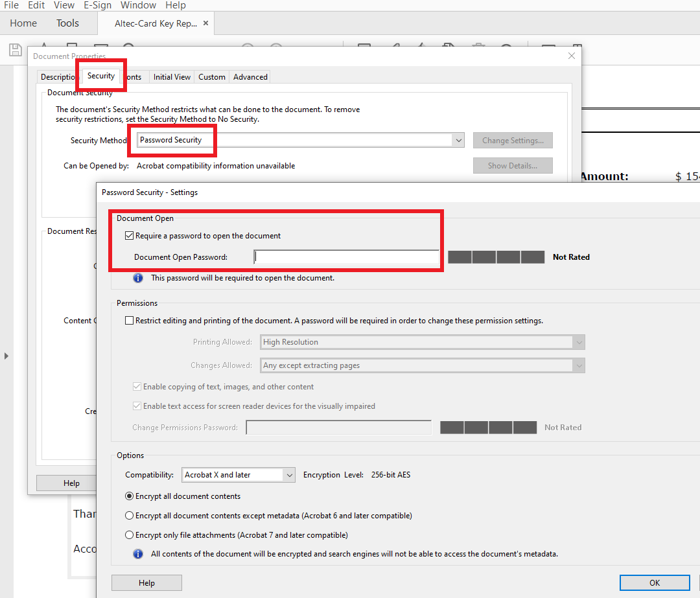Click Help in Password Security Settings dialog
Image resolution: width=700 pixels, height=598 pixels.
pyautogui.click(x=146, y=583)
